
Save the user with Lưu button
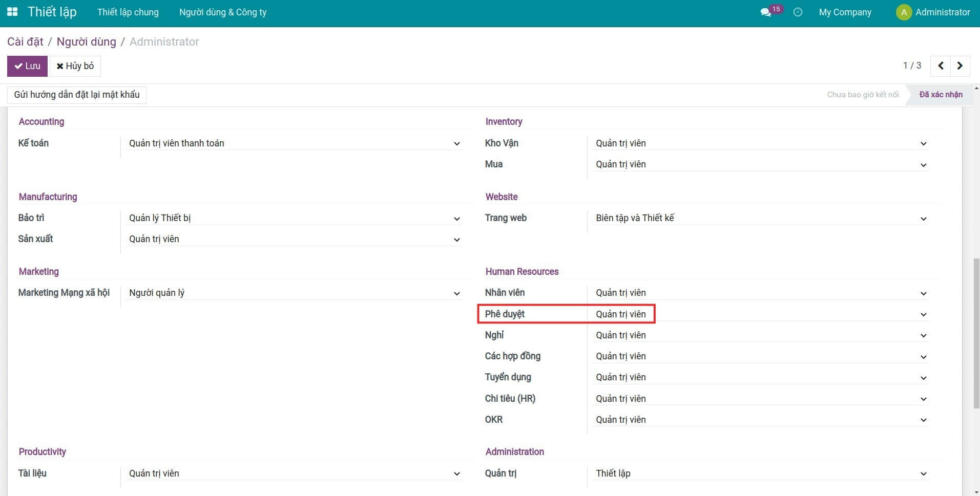[x=27, y=66]
